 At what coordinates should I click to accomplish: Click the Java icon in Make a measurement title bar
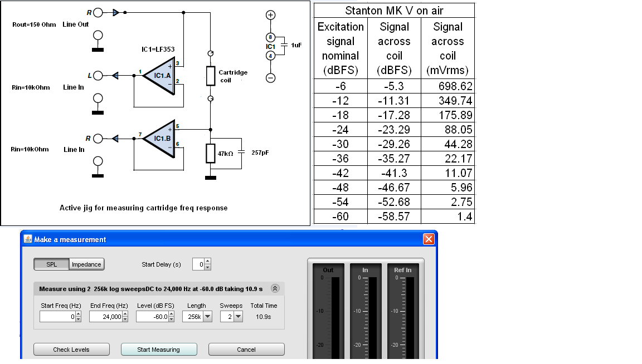[x=28, y=239]
